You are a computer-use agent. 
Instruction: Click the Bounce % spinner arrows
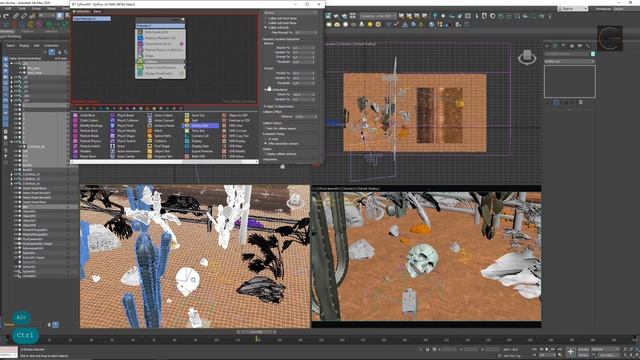point(313,48)
